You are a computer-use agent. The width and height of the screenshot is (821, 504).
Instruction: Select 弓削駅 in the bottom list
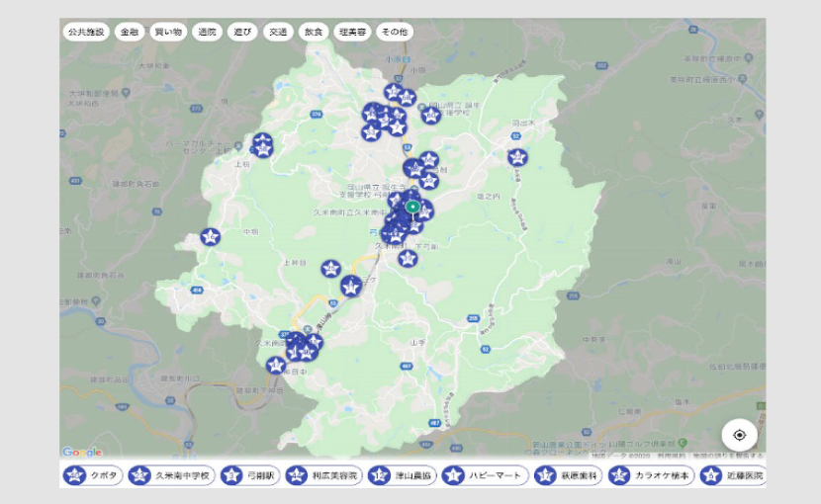pyautogui.click(x=247, y=475)
